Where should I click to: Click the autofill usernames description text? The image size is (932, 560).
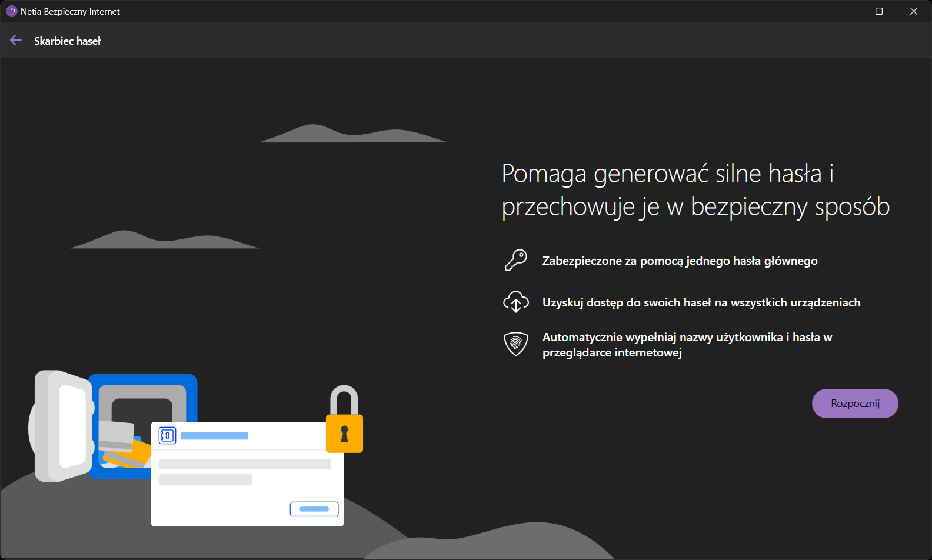687,345
